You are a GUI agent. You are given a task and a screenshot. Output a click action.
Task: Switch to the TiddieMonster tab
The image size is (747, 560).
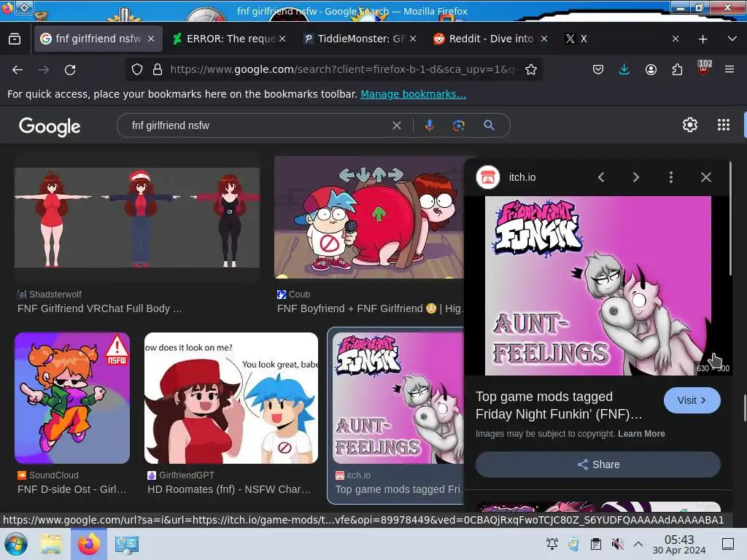(360, 39)
